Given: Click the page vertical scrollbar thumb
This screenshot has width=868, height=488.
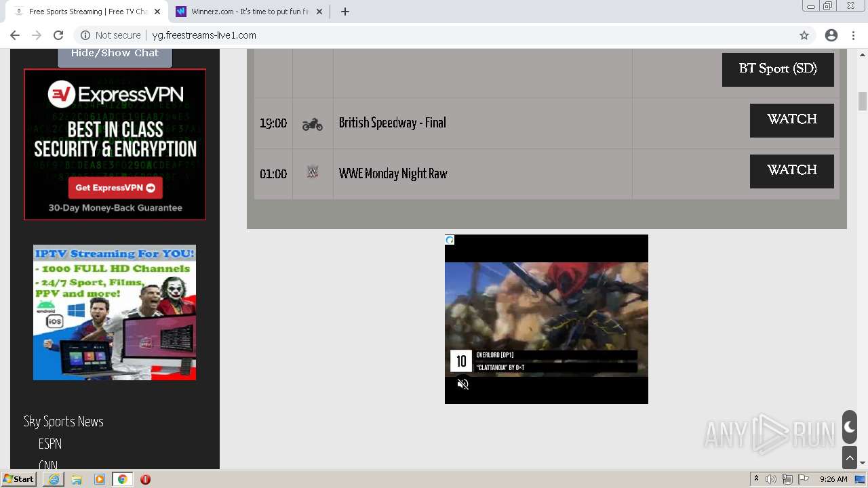Looking at the screenshot, I should coord(863,101).
